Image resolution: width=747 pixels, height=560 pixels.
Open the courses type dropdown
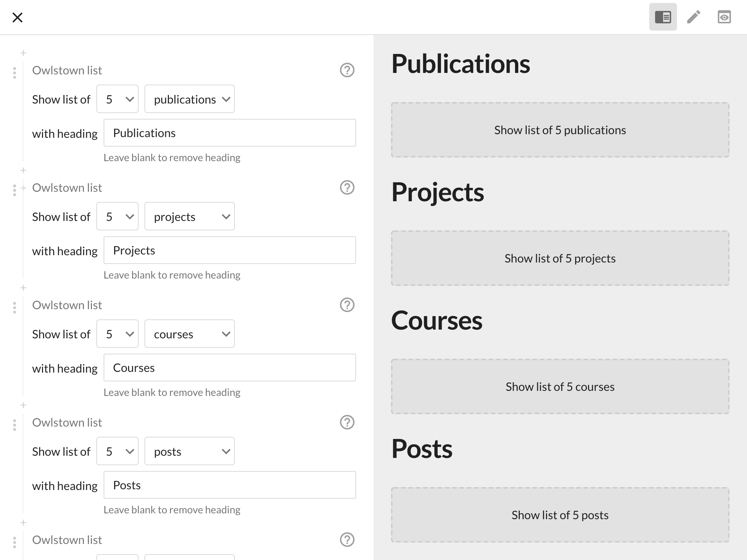pos(190,334)
